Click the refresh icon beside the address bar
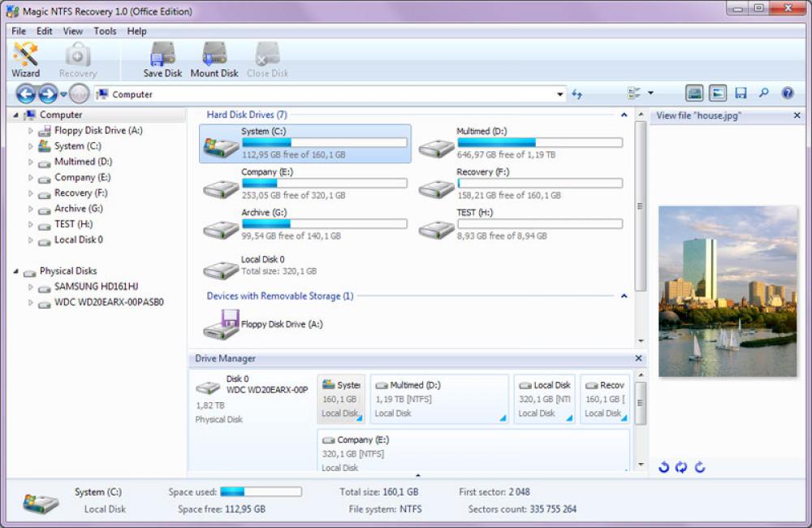 [577, 93]
